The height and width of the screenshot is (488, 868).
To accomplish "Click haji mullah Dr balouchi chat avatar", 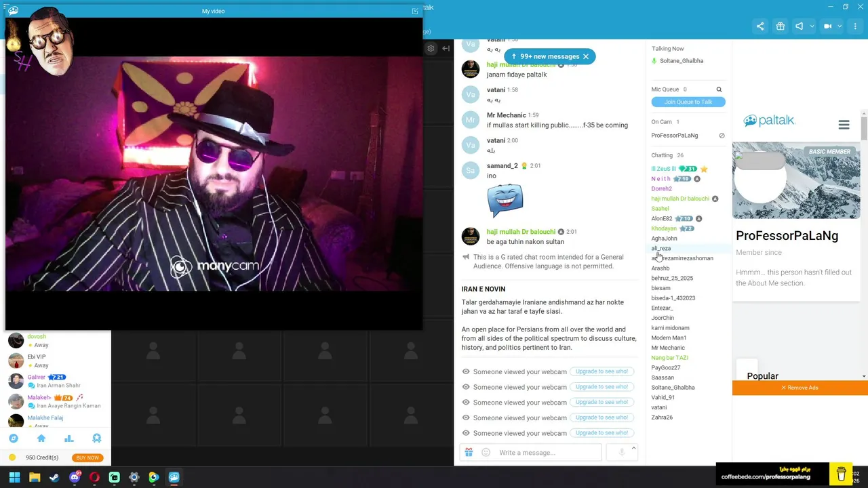I will [471, 236].
